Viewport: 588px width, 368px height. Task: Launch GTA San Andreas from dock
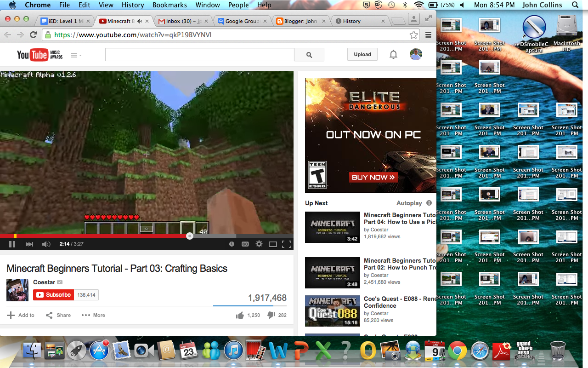(525, 351)
